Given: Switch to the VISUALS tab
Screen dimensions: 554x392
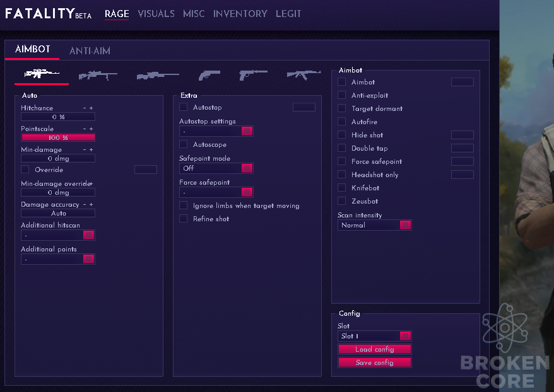Looking at the screenshot, I should (156, 14).
